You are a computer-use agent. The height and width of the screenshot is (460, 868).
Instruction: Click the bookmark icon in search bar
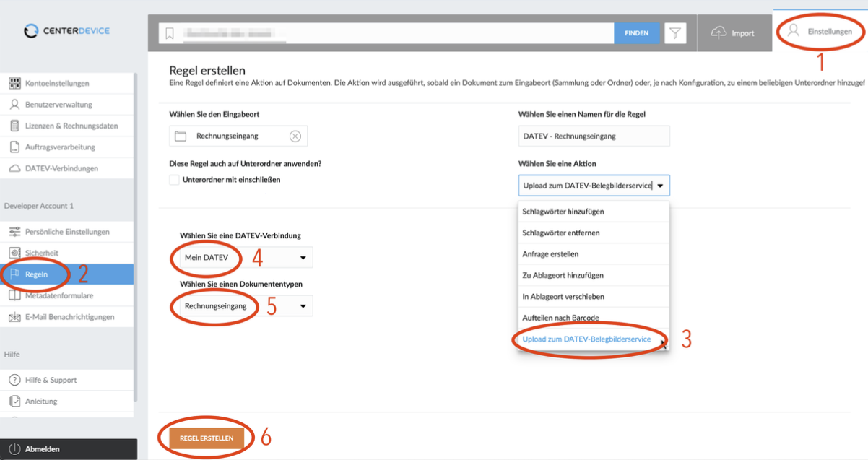[x=170, y=33]
